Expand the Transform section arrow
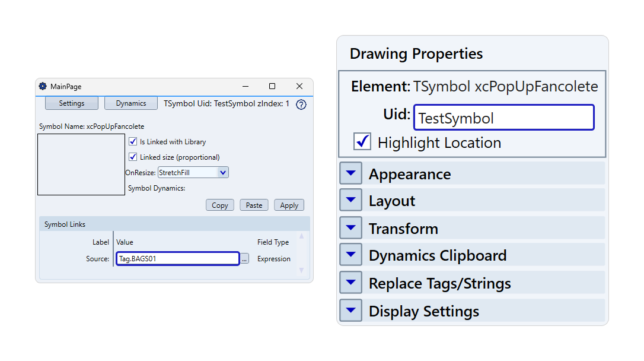644x361 pixels. coord(350,228)
